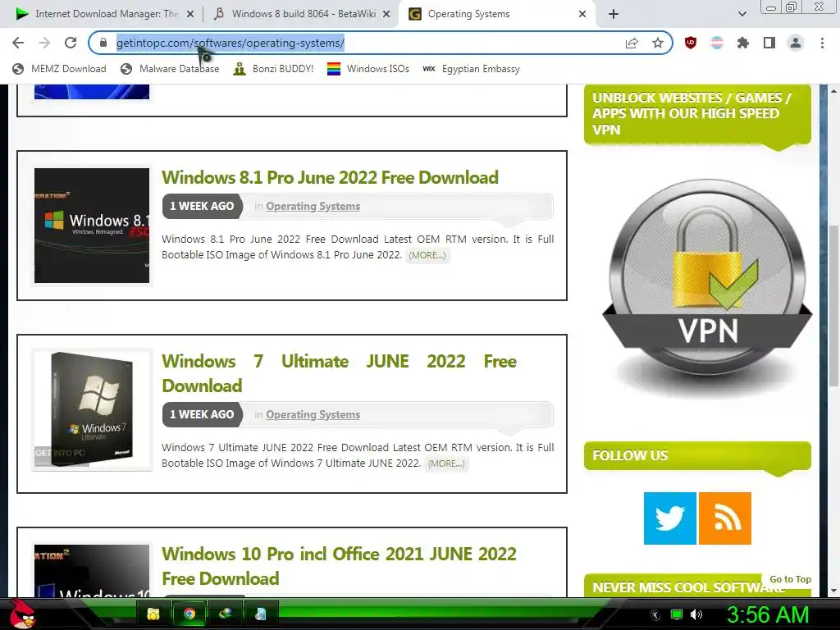Open the fourth taskbar app icon
The width and height of the screenshot is (840, 630).
click(261, 614)
